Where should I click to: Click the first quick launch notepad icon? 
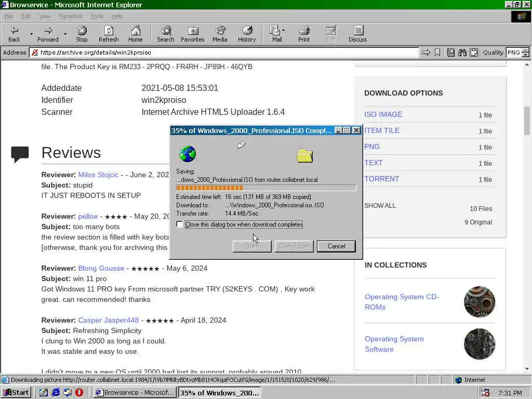[x=44, y=393]
